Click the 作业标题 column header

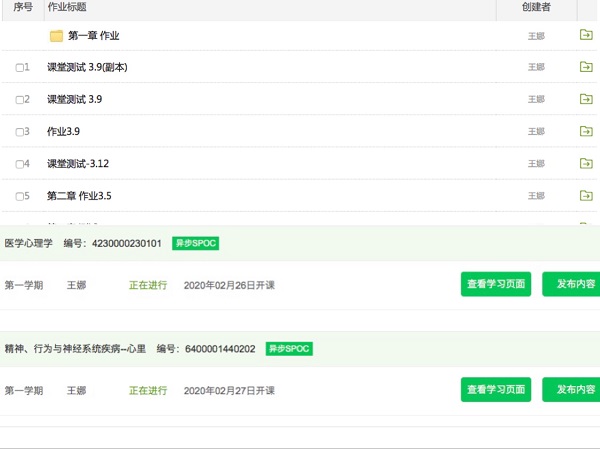click(68, 8)
